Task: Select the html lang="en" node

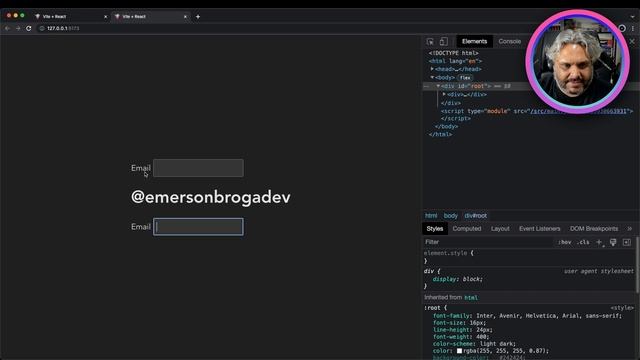Action: click(x=455, y=61)
